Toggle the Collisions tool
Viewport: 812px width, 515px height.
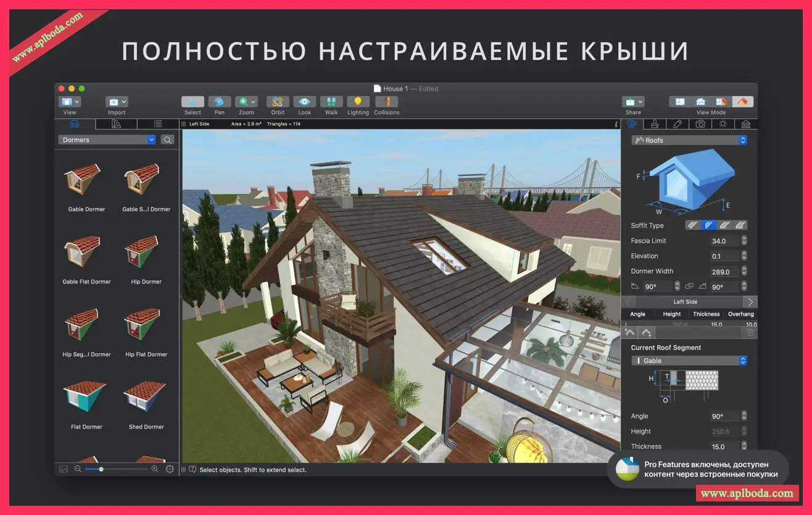(386, 102)
